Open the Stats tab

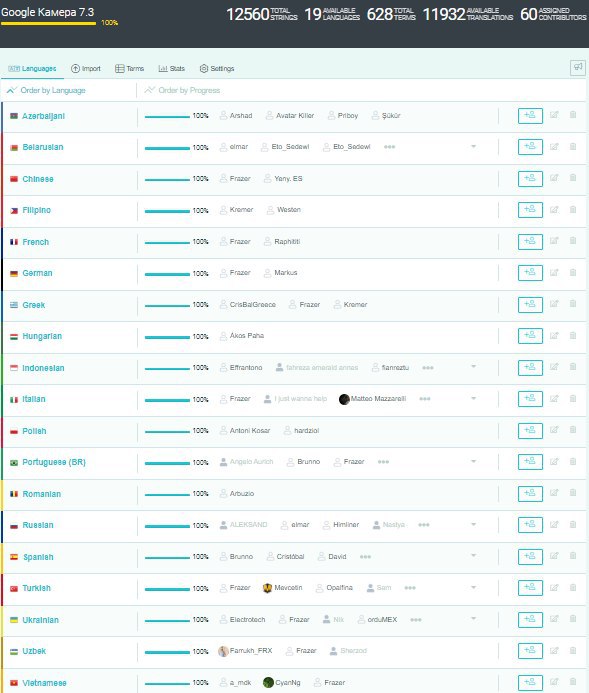tap(171, 69)
